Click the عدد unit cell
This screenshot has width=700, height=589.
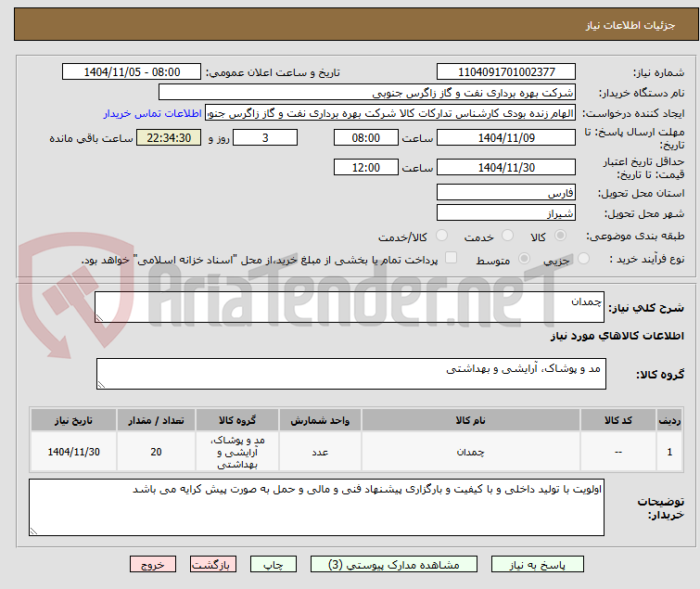pyautogui.click(x=320, y=452)
